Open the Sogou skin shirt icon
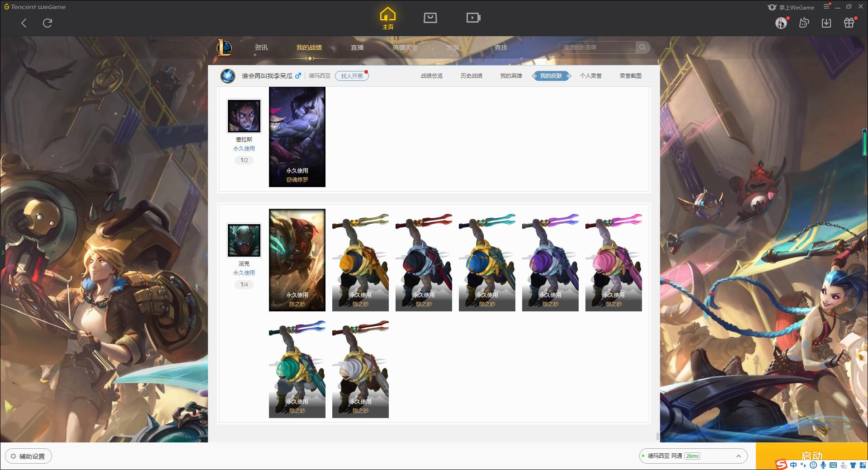868x470 pixels. pyautogui.click(x=853, y=465)
